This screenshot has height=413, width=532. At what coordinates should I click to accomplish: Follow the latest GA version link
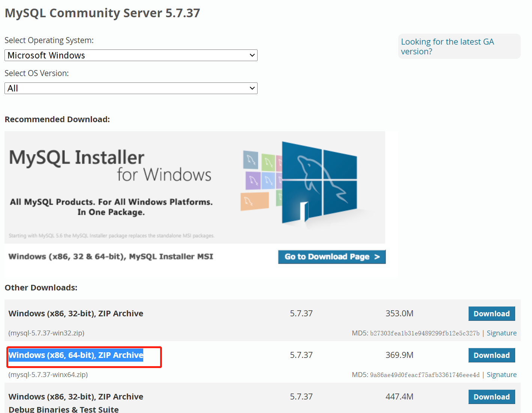[x=447, y=46]
